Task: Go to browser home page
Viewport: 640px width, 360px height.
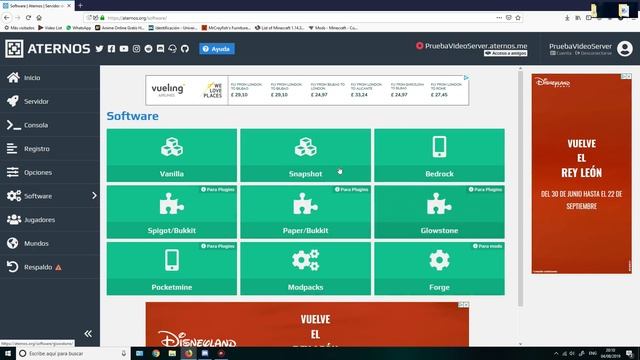Action: click(x=39, y=18)
